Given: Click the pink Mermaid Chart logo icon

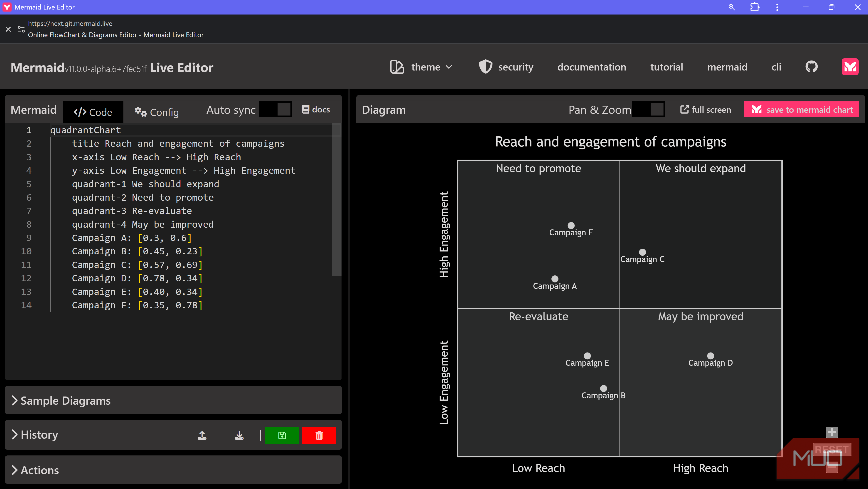Looking at the screenshot, I should tap(850, 67).
